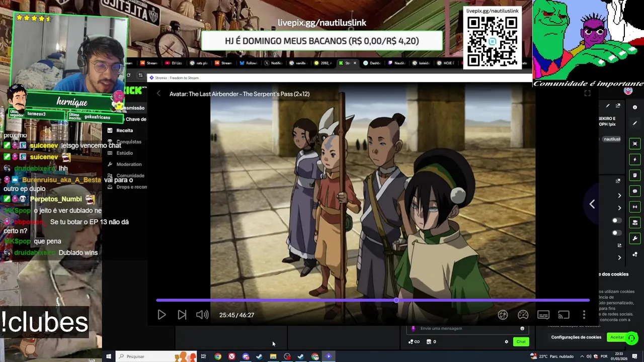
Task: Open the green headset support bubble
Action: tap(631, 338)
